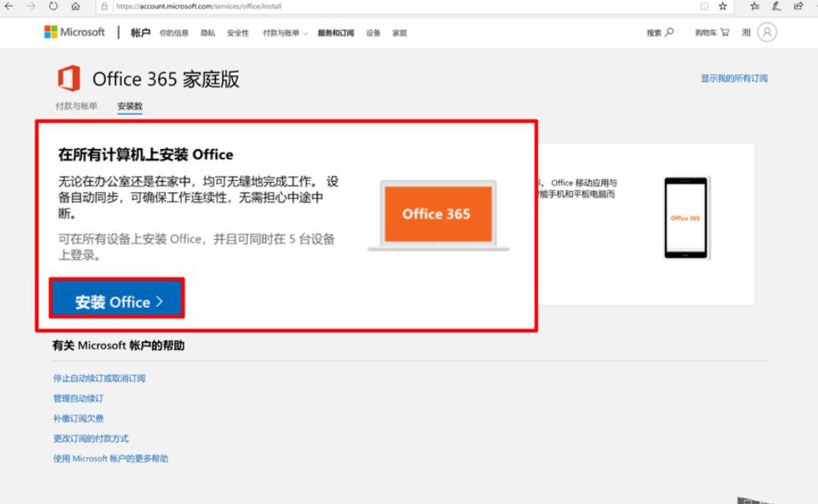
Task: Open the 服务和订阅 menu item
Action: (336, 33)
